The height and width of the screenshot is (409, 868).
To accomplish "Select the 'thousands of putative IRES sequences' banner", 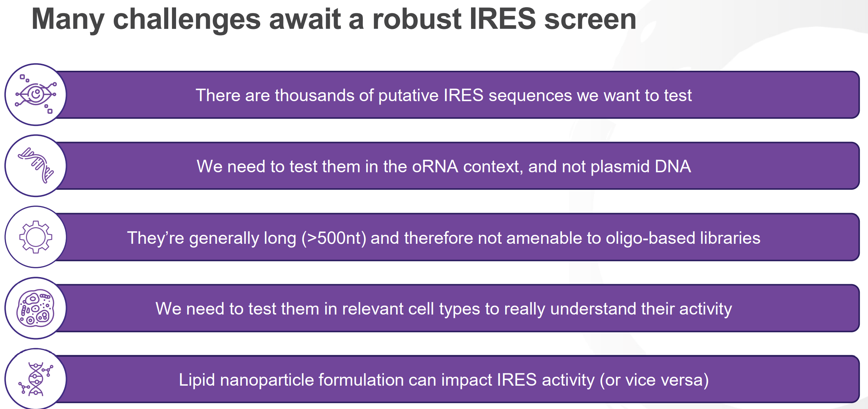I will (x=458, y=95).
